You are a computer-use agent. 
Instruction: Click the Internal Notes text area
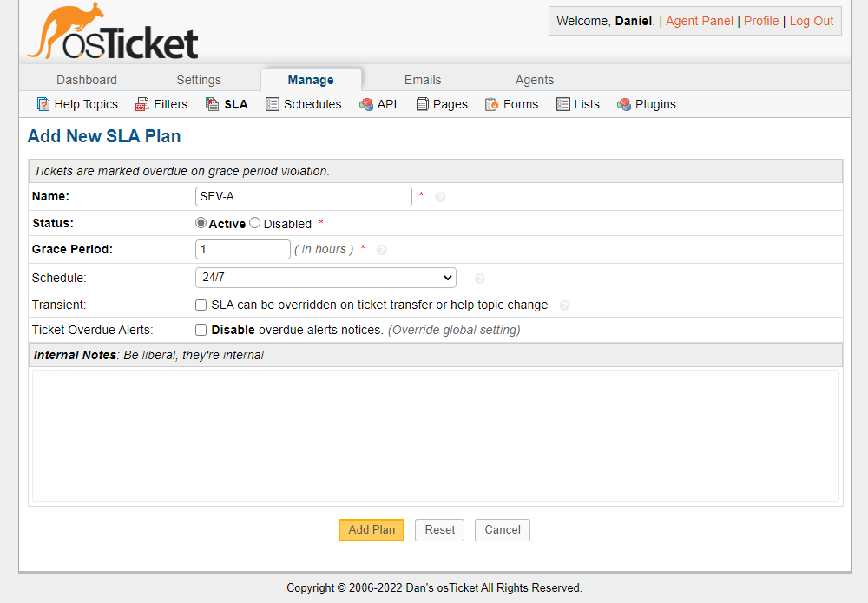(x=436, y=436)
